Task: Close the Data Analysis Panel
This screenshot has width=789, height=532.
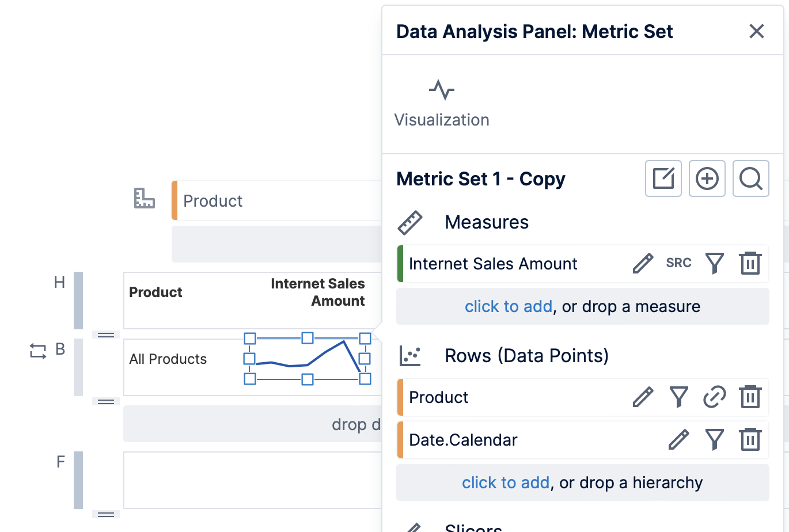Action: pos(756,31)
